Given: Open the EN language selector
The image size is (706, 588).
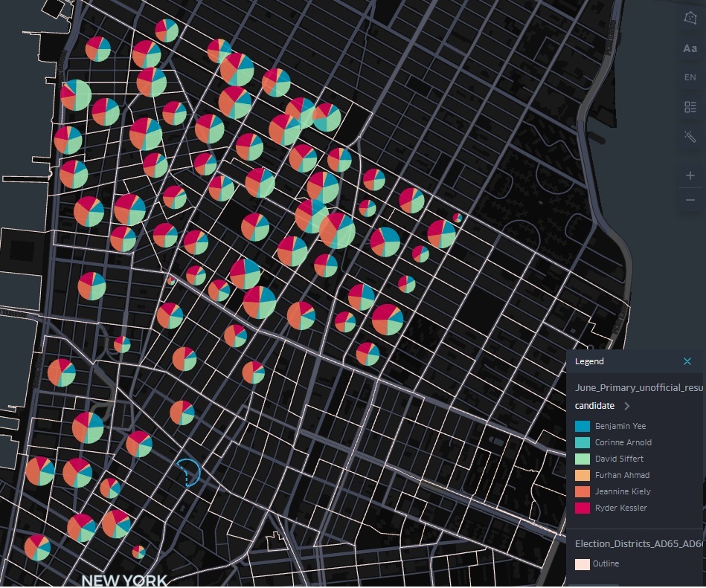Looking at the screenshot, I should pos(690,77).
